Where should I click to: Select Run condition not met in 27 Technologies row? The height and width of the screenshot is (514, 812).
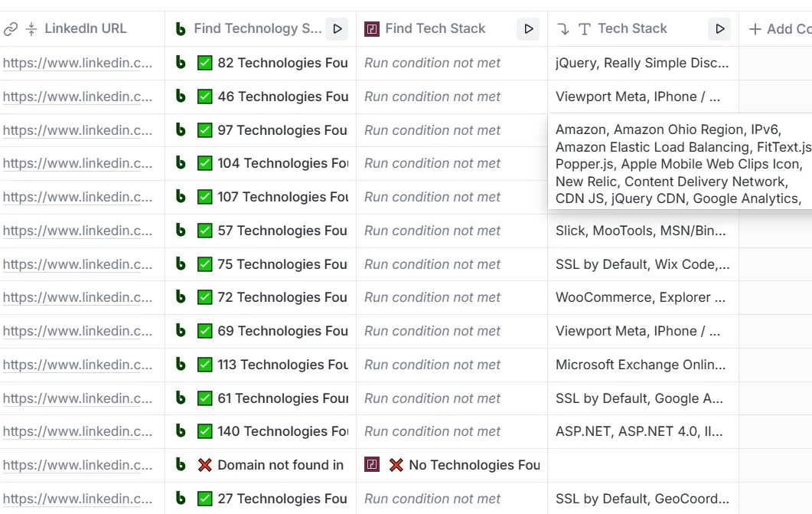point(452,499)
